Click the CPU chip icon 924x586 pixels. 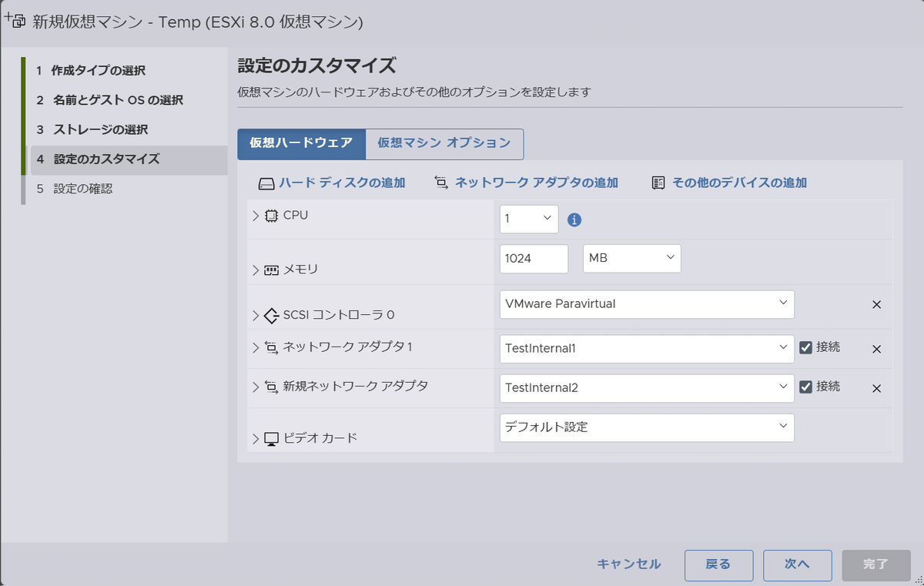tap(272, 216)
